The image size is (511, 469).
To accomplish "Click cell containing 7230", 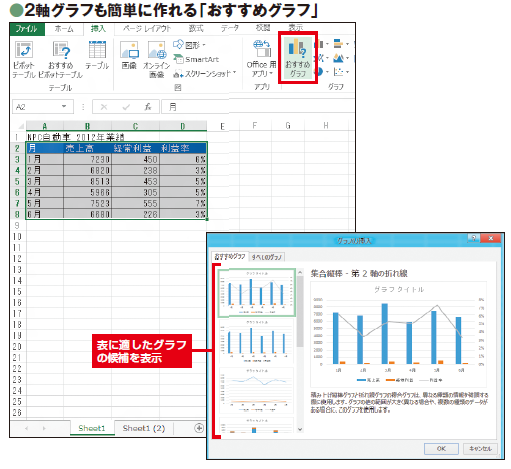I will point(87,159).
